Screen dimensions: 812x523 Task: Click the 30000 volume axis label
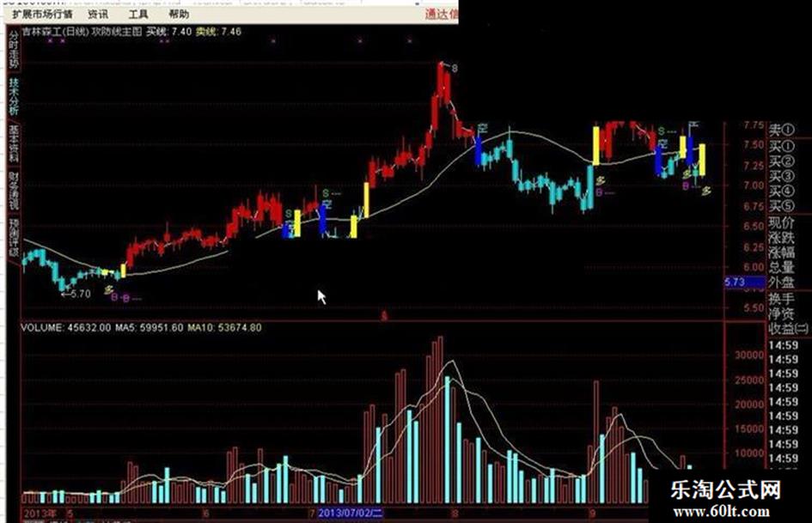pyautogui.click(x=750, y=356)
